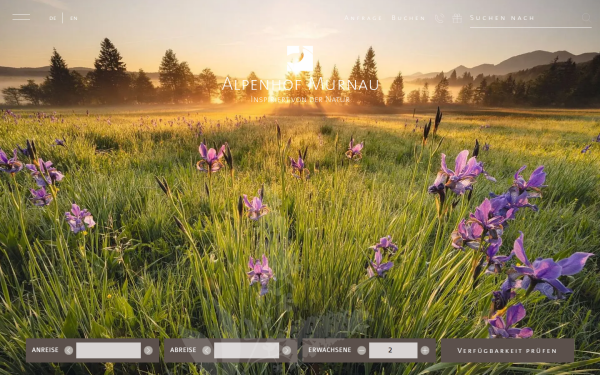Open the Buchen page

point(408,18)
